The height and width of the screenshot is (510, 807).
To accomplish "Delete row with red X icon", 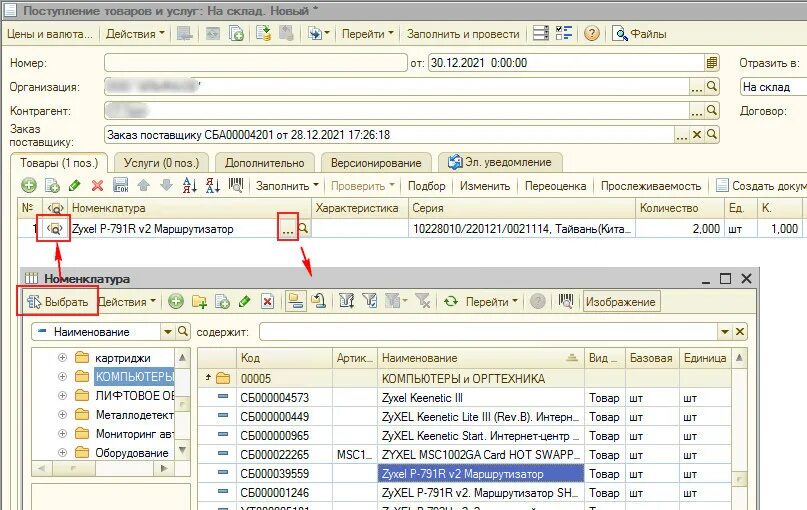I will point(97,186).
